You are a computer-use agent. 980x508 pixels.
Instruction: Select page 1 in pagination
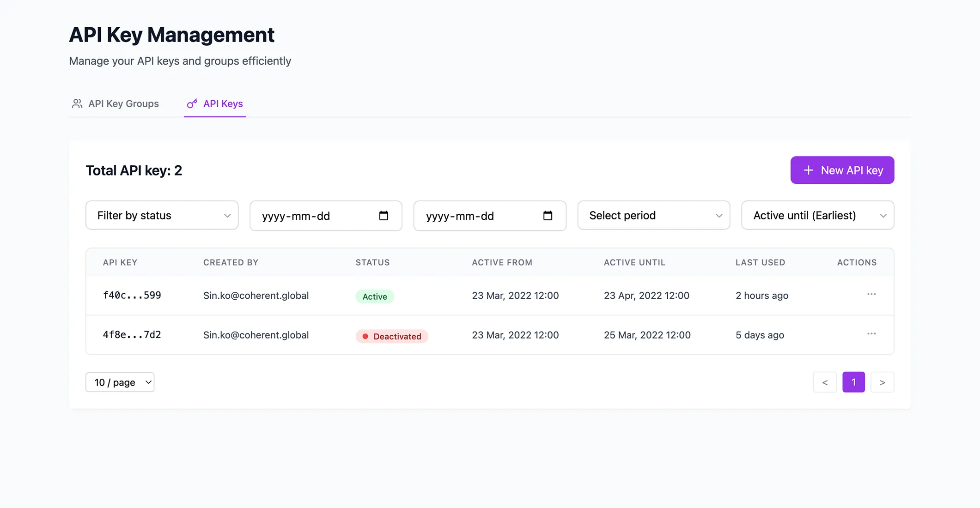(853, 382)
